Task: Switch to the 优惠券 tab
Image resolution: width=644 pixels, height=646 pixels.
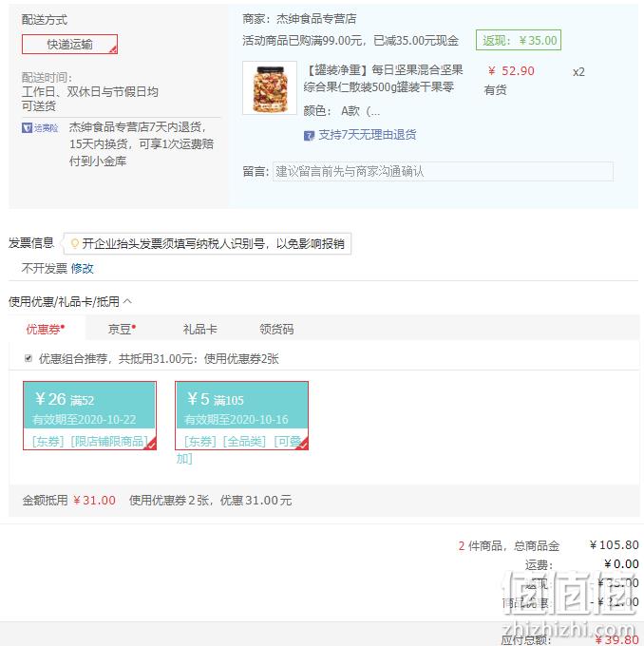Action: [x=46, y=329]
